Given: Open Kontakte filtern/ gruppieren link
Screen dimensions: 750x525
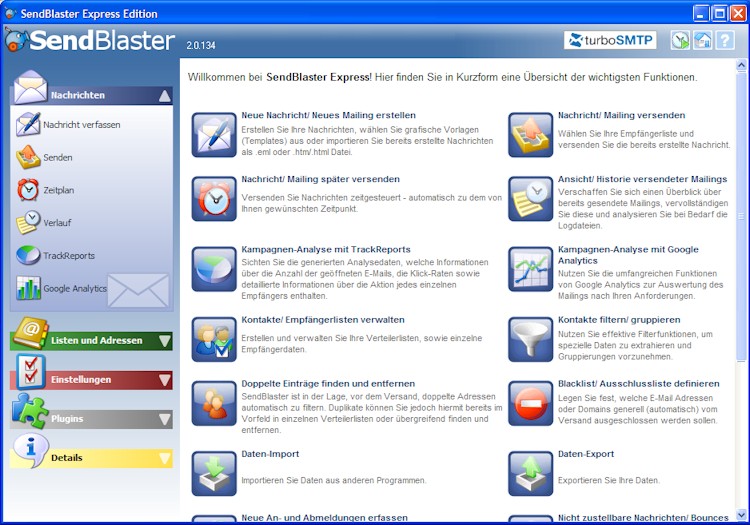Looking at the screenshot, I should [x=619, y=320].
